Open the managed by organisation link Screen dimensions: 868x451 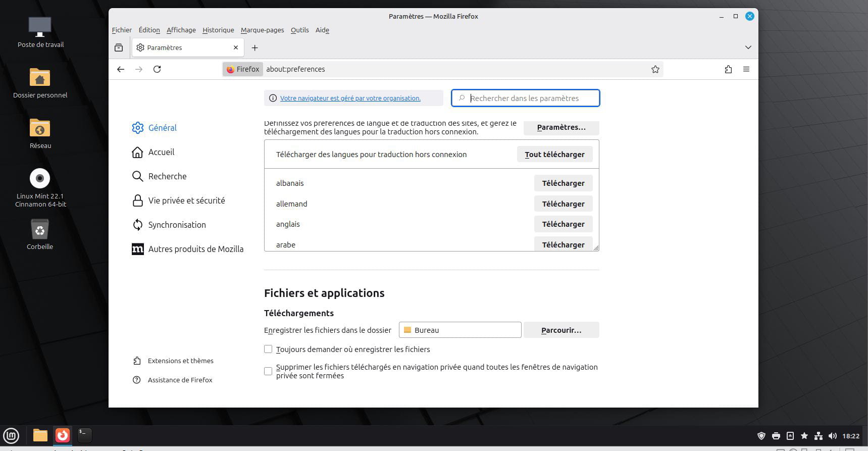350,98
